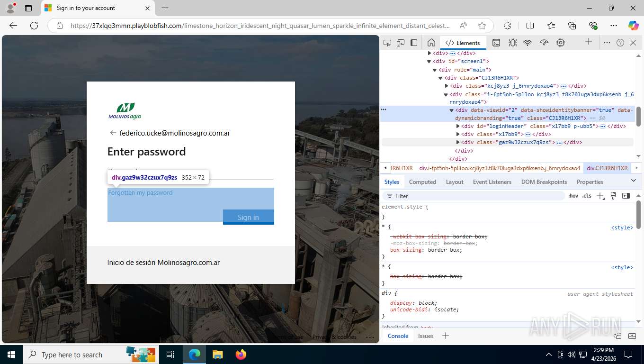The width and height of the screenshot is (644, 364).
Task: Add page to favorites with star
Action: coord(482,26)
